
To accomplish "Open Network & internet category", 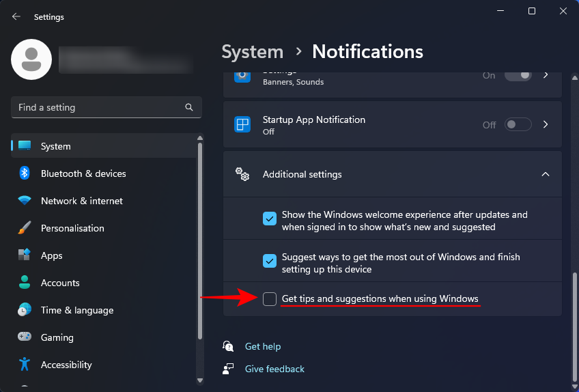I will (104, 200).
